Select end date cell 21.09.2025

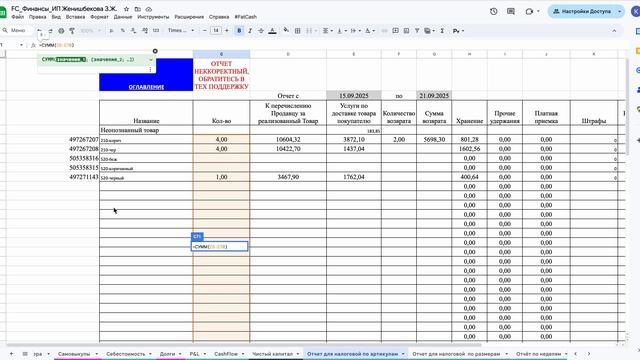pyautogui.click(x=434, y=96)
